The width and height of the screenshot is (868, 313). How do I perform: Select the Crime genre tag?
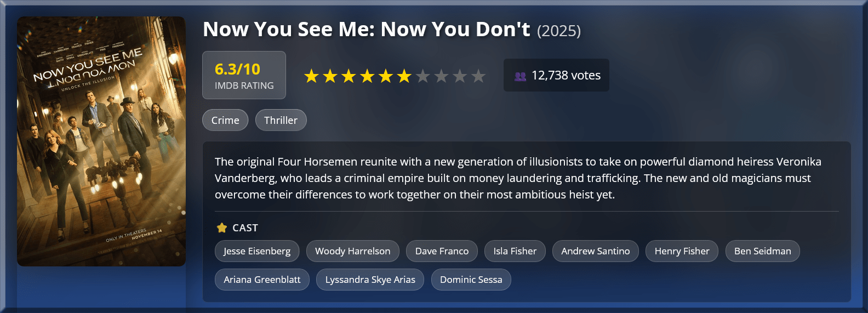(x=225, y=120)
